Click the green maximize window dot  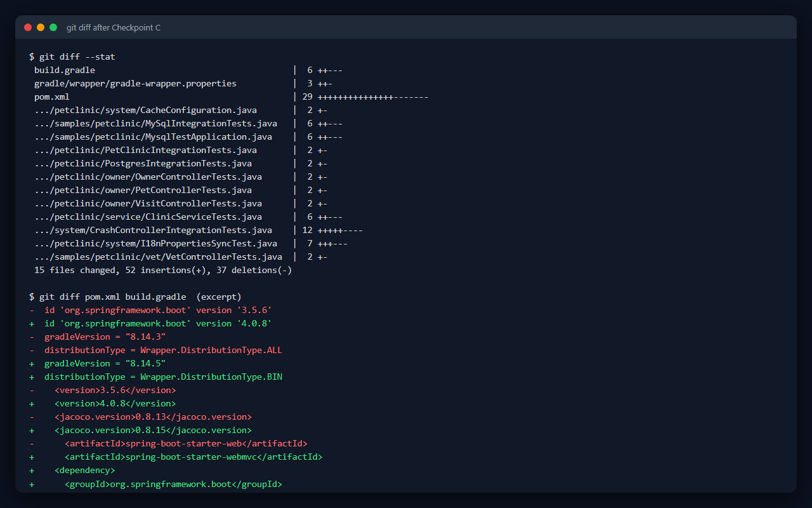[53, 27]
